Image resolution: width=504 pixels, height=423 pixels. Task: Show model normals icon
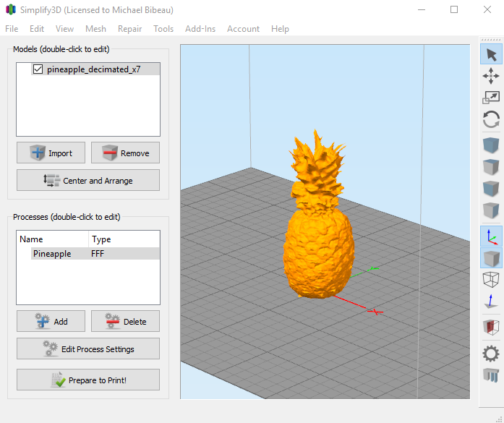(491, 302)
